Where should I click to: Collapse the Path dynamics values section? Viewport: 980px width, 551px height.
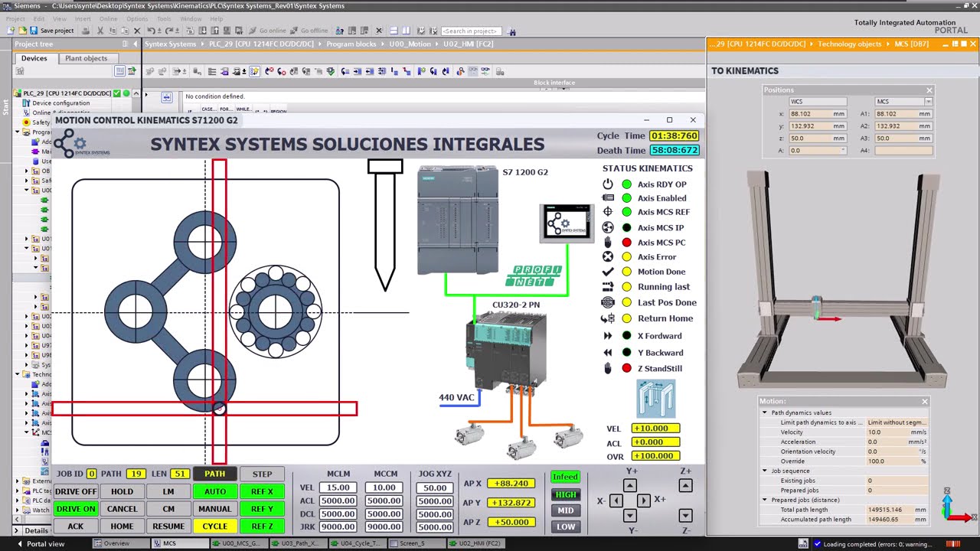[x=764, y=412]
